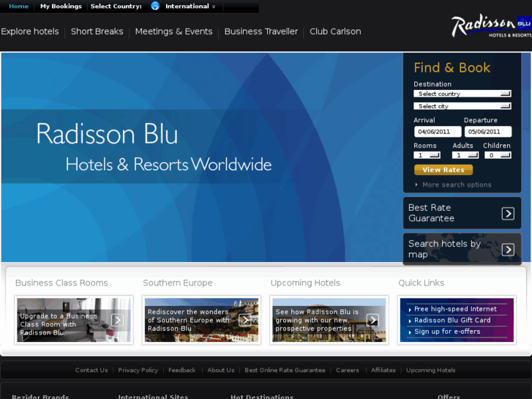Viewport: 532px width, 399px height.
Task: Click the globe icon beside International
Action: [x=155, y=6]
